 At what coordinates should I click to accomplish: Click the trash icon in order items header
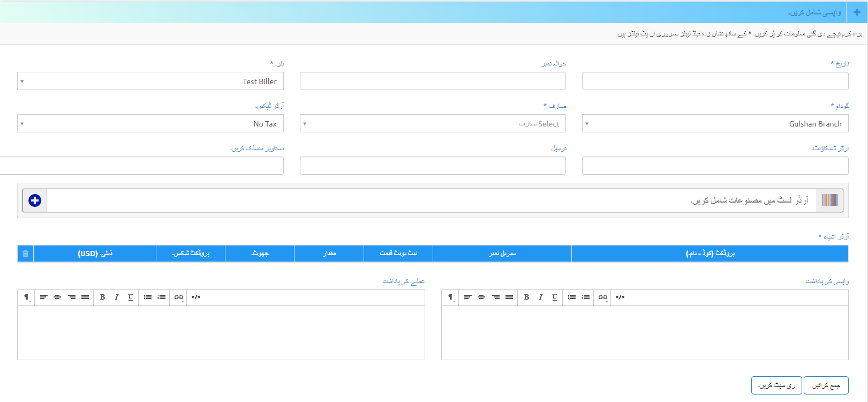[x=25, y=254]
